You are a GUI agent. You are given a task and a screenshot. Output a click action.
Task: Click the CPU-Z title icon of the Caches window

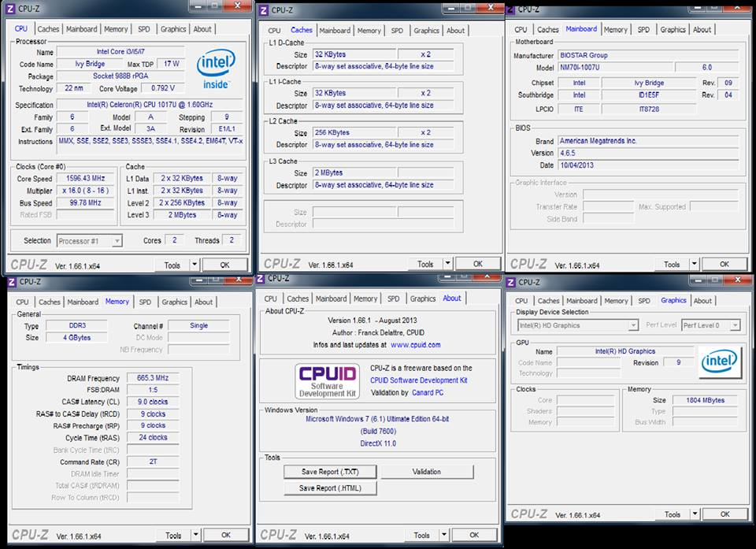click(263, 9)
